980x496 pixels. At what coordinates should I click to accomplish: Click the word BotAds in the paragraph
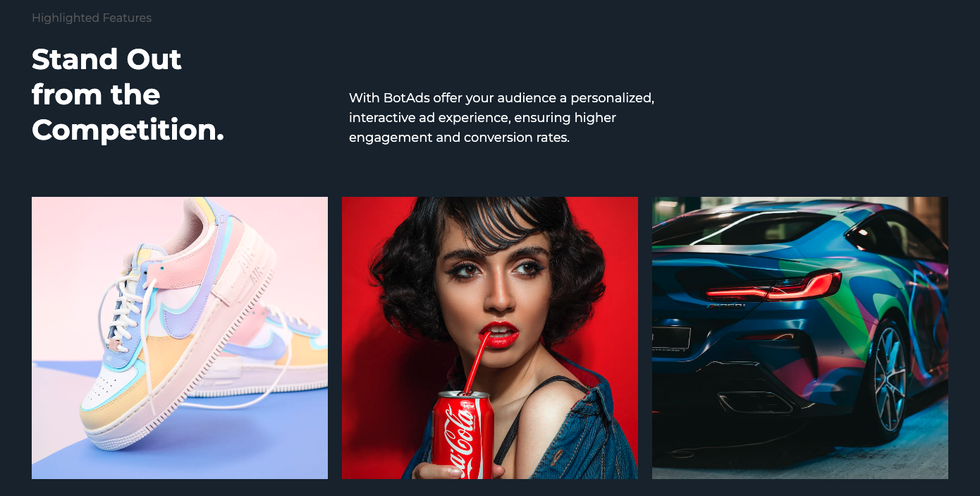point(406,97)
